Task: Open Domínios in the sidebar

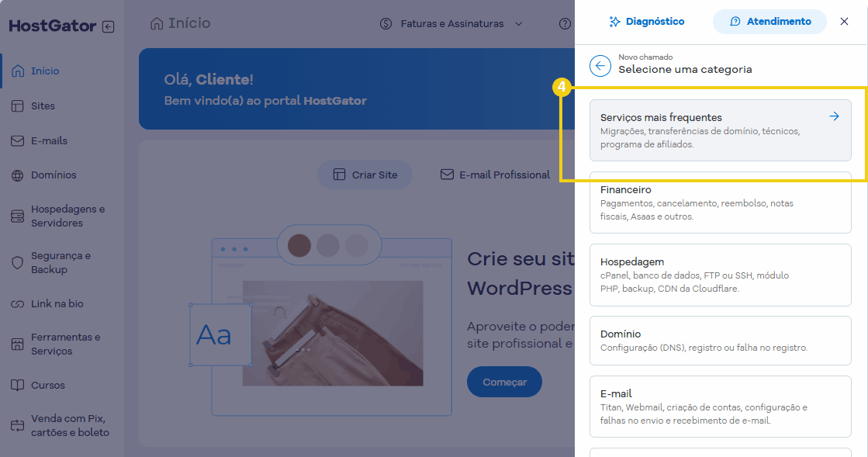Action: click(x=54, y=175)
